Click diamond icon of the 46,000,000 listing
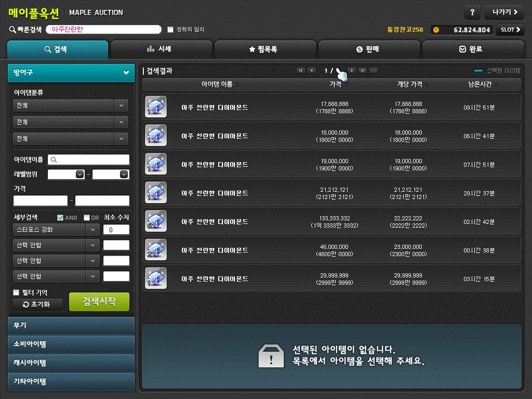The height and width of the screenshot is (399, 532). tap(156, 249)
